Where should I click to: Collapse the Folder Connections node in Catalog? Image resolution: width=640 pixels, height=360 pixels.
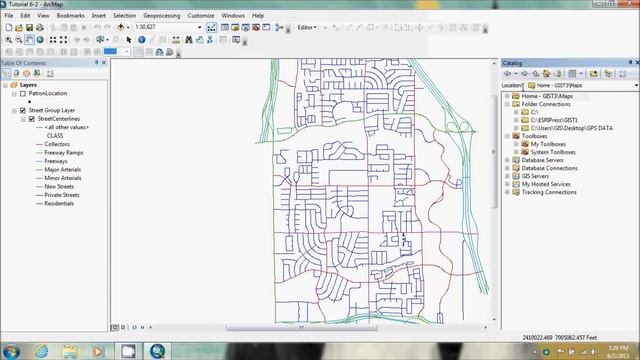pyautogui.click(x=507, y=104)
